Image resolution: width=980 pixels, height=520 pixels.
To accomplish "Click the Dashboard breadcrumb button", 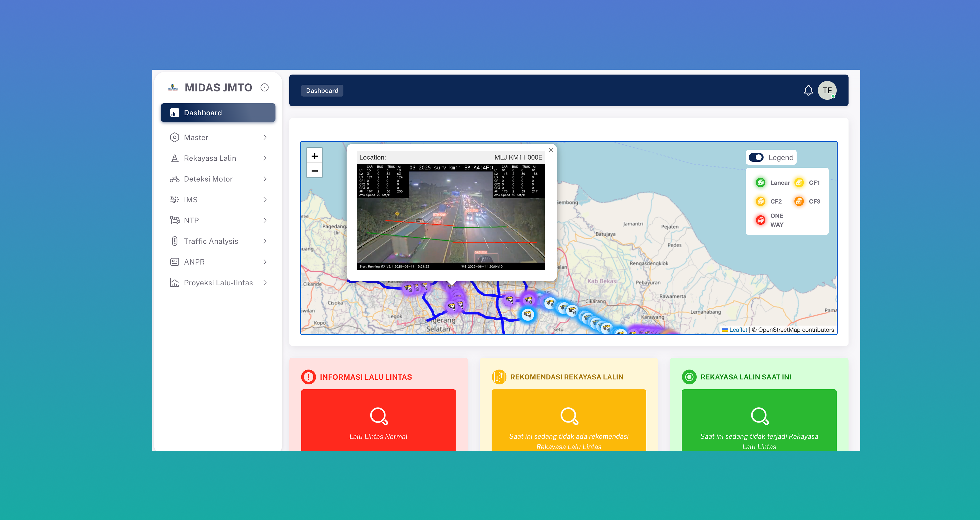I will 322,91.
